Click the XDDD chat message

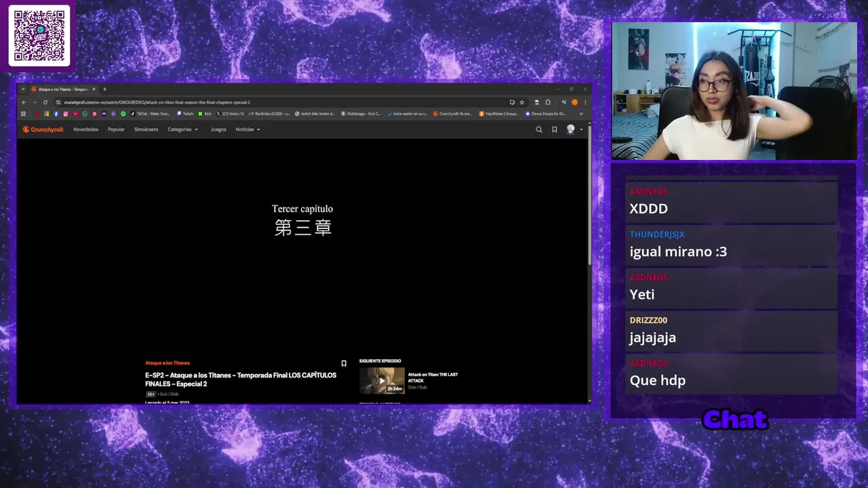649,209
